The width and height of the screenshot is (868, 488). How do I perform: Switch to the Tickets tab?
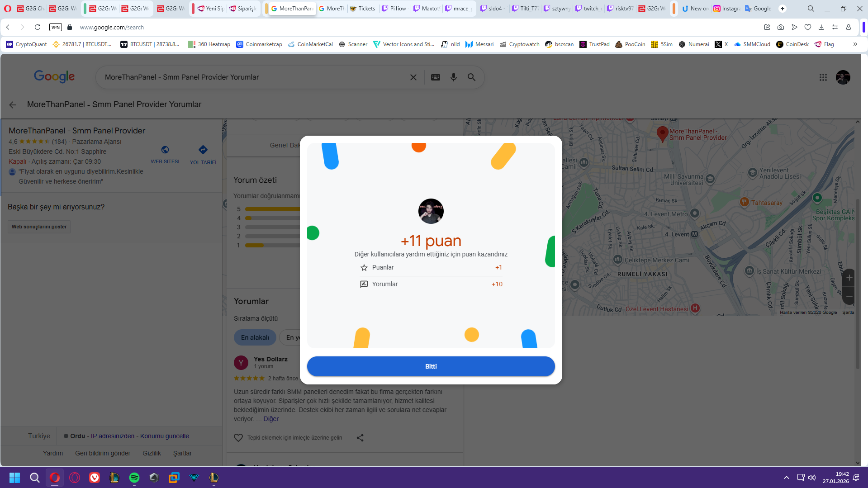coord(362,9)
